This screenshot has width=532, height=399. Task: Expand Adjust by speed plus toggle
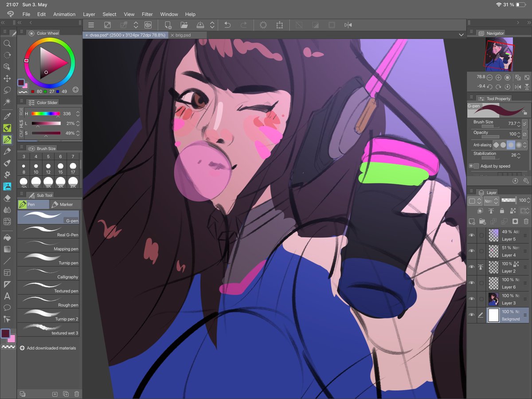tap(471, 166)
